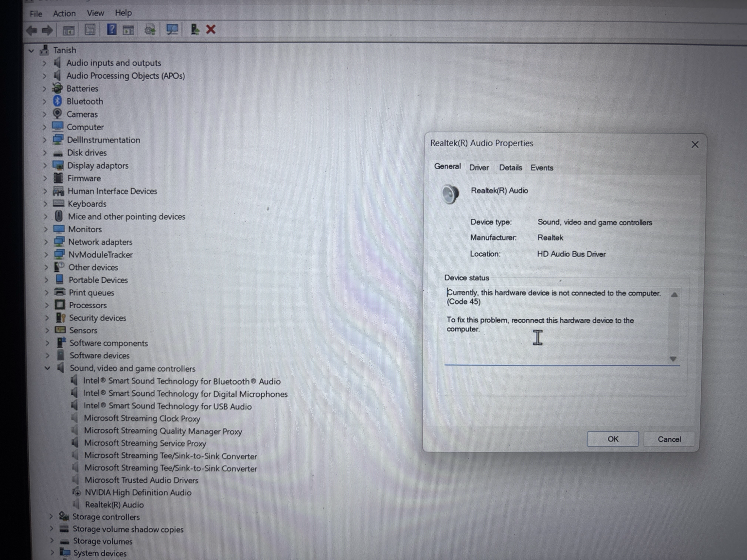Switch to the Events tab
Image resolution: width=747 pixels, height=560 pixels.
click(542, 167)
